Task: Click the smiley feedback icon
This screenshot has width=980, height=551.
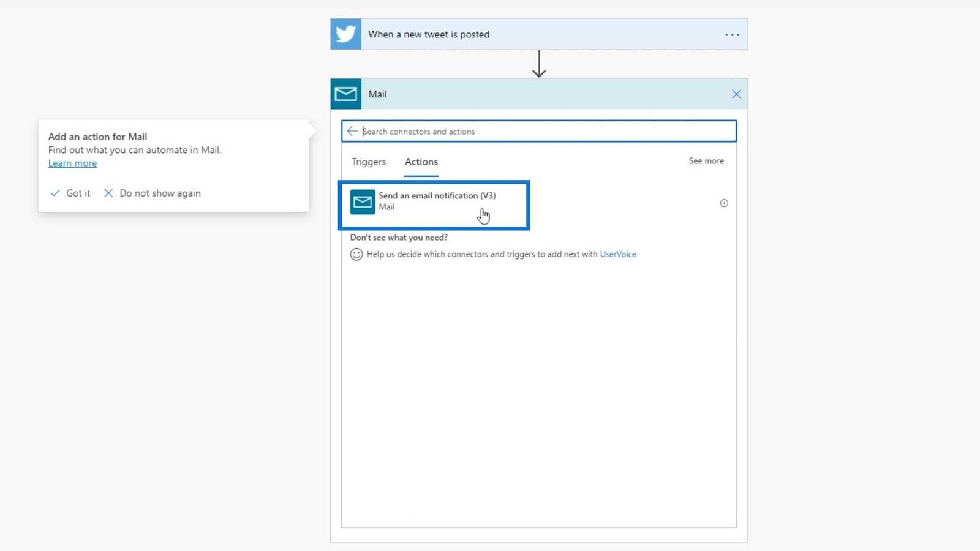Action: 356,254
